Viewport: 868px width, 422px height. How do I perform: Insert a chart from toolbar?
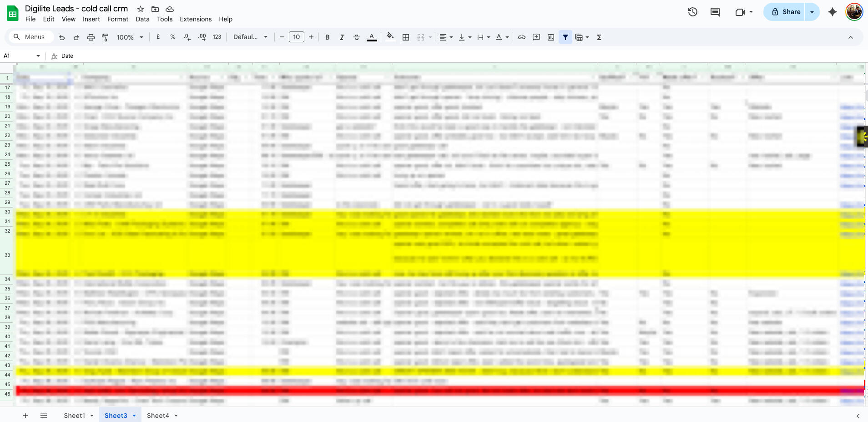click(x=551, y=37)
